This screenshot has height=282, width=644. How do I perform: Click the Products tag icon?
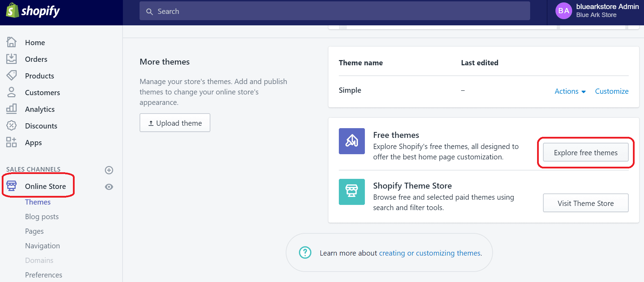pyautogui.click(x=11, y=75)
